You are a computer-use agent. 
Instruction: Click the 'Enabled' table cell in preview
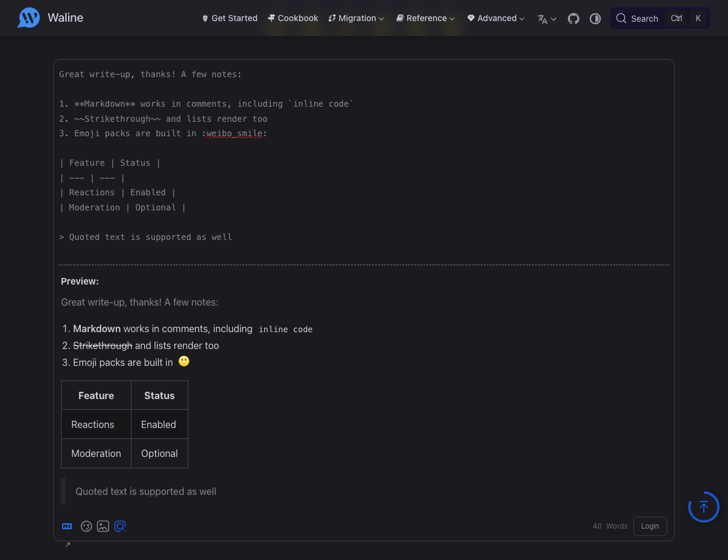pos(159,424)
